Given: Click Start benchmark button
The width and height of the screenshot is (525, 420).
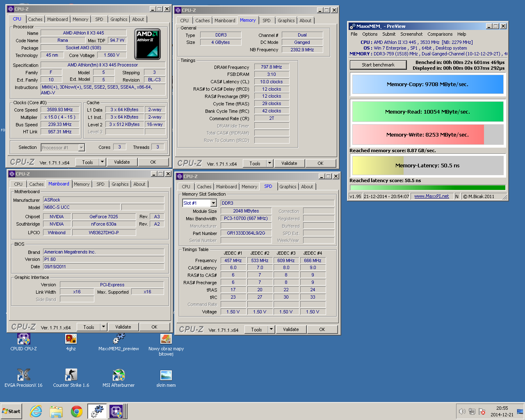Looking at the screenshot, I should 378,65.
